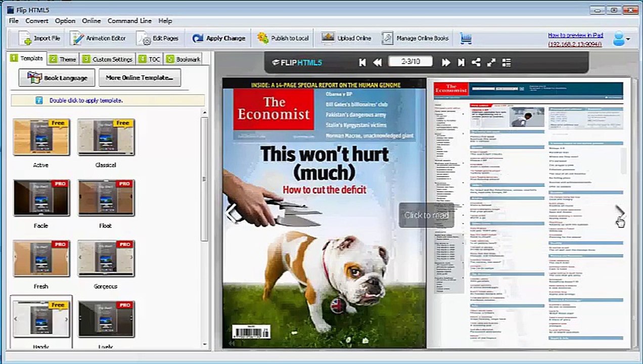Image resolution: width=643 pixels, height=364 pixels.
Task: Switch to the TOC tab
Action: coord(150,59)
